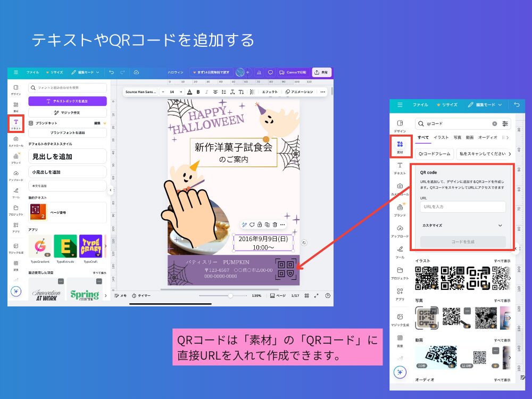Open カメラロール in left window sidebar

pos(16,142)
